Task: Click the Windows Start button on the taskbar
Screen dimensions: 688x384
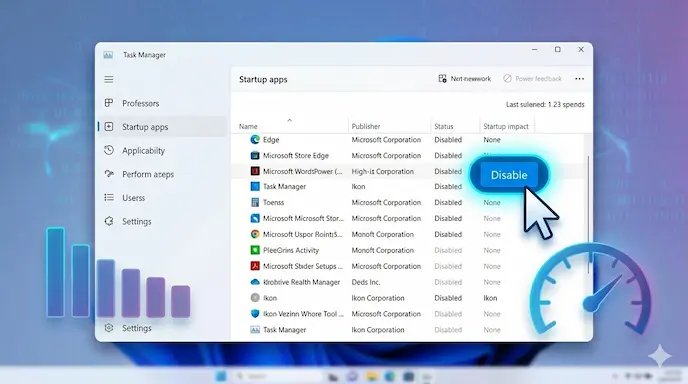Action: pyautogui.click(x=221, y=376)
